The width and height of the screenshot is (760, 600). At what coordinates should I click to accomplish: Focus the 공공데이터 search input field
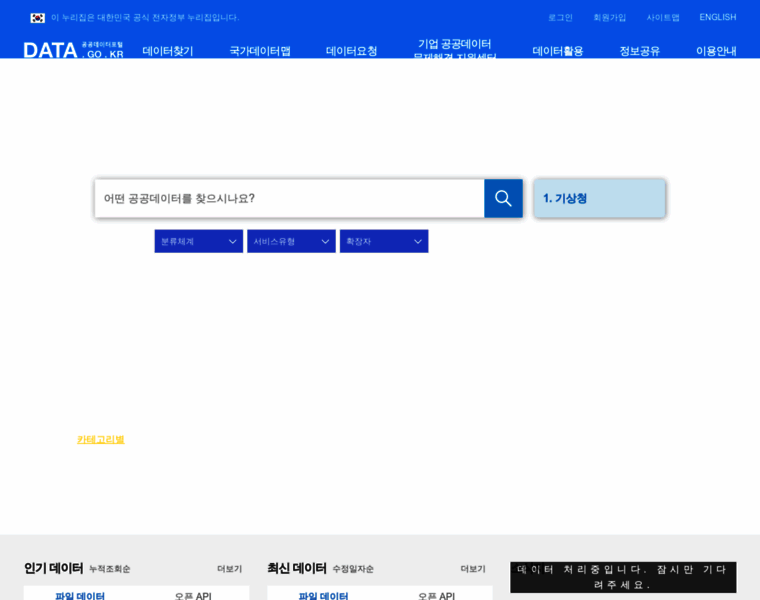point(289,198)
